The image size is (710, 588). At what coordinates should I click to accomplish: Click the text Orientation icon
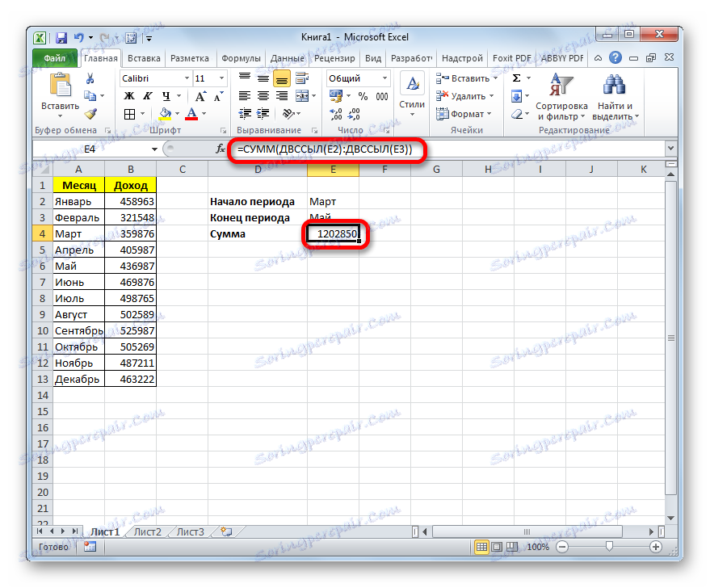(288, 114)
